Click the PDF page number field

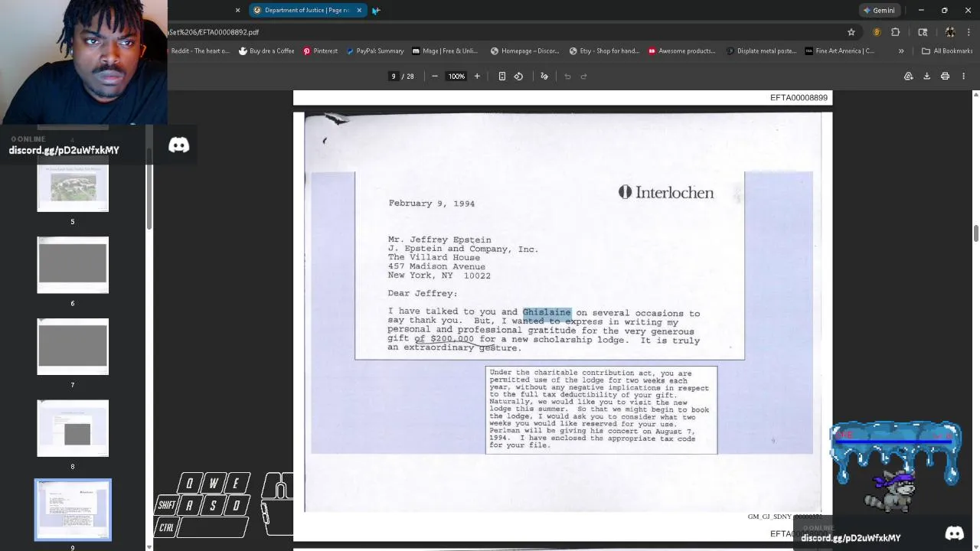394,76
